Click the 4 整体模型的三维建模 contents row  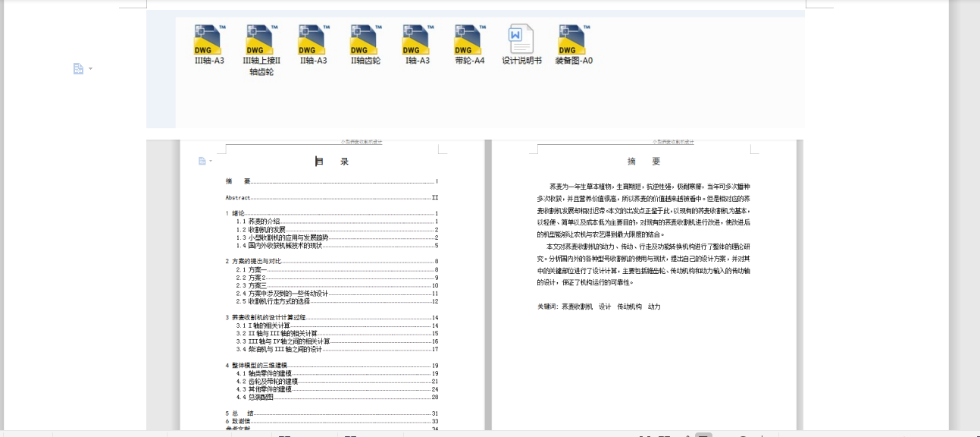(x=332, y=365)
